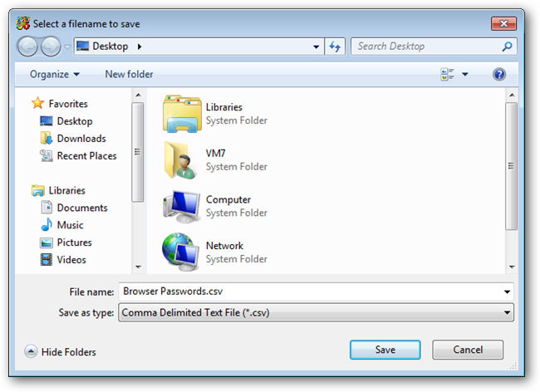Click the file list scrollbar thumb
This screenshot has height=392, width=540.
point(512,166)
